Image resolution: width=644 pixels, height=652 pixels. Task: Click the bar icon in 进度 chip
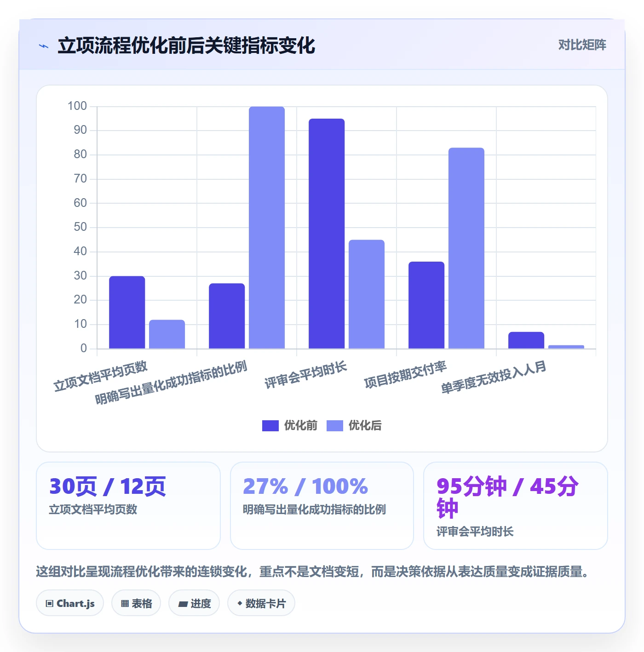(183, 604)
